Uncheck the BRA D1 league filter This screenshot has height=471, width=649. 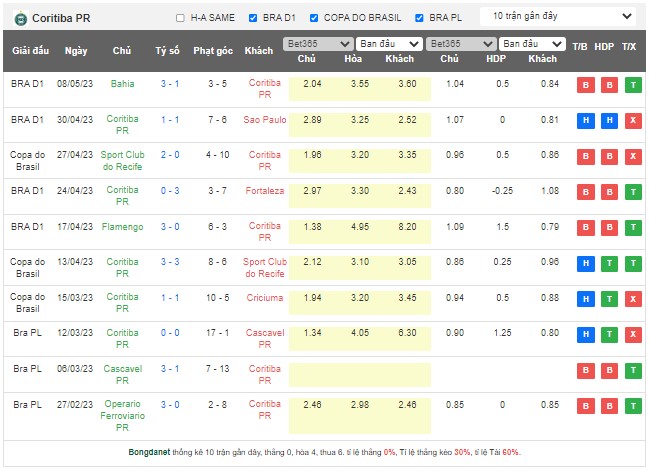pos(254,18)
